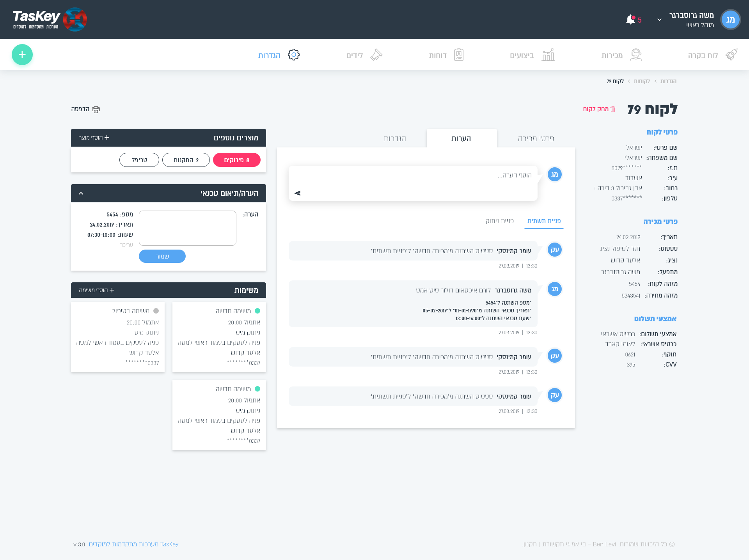
Task: Click הוסף מוצר add product button
Action: pos(94,138)
